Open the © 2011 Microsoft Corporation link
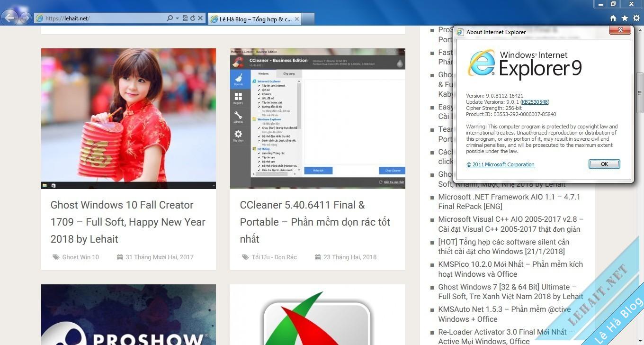This screenshot has height=345, width=644. [500, 164]
